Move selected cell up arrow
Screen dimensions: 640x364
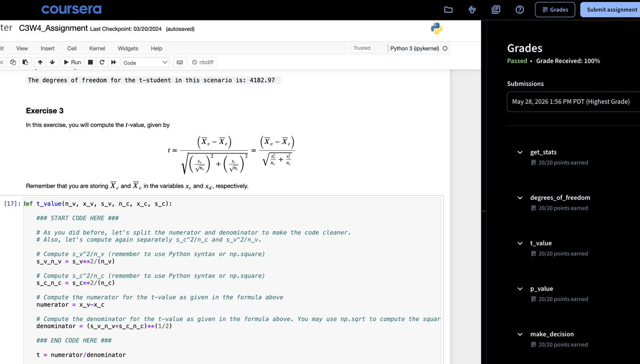40,62
